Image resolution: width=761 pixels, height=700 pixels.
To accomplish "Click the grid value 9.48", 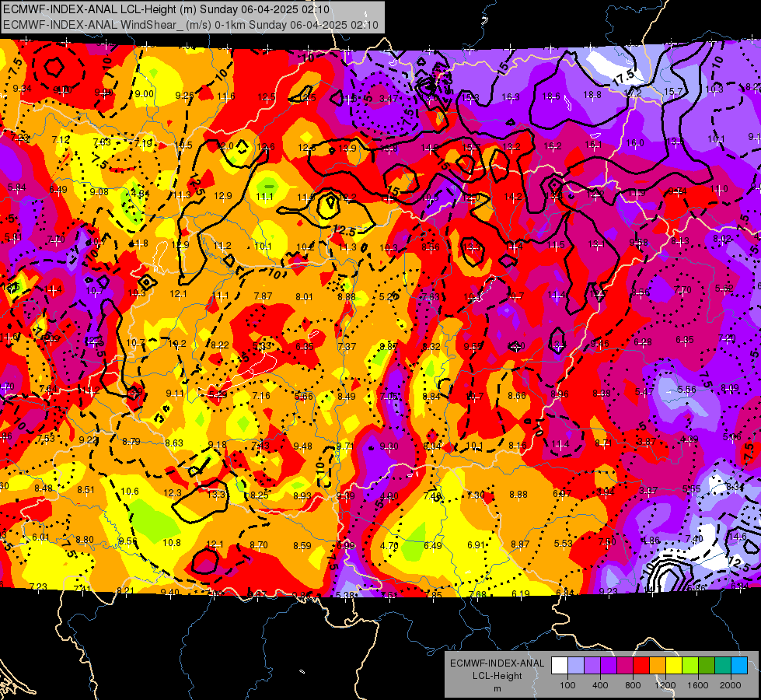I will click(x=303, y=446).
